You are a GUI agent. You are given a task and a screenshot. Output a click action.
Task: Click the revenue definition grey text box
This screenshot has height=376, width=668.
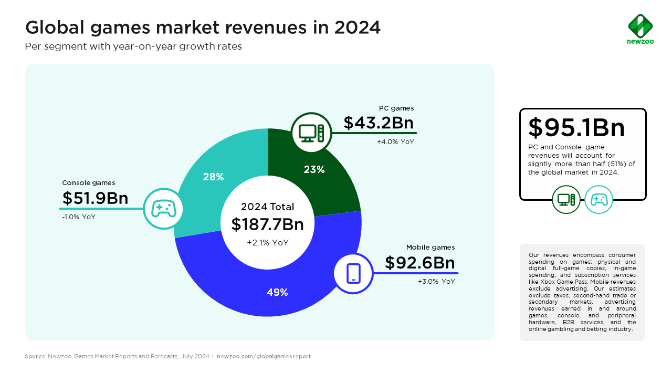click(582, 292)
